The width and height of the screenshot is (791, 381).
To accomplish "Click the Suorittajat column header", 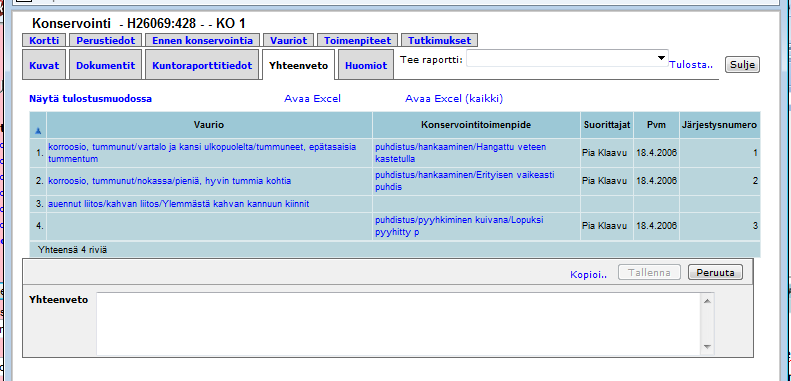I will pos(607,125).
